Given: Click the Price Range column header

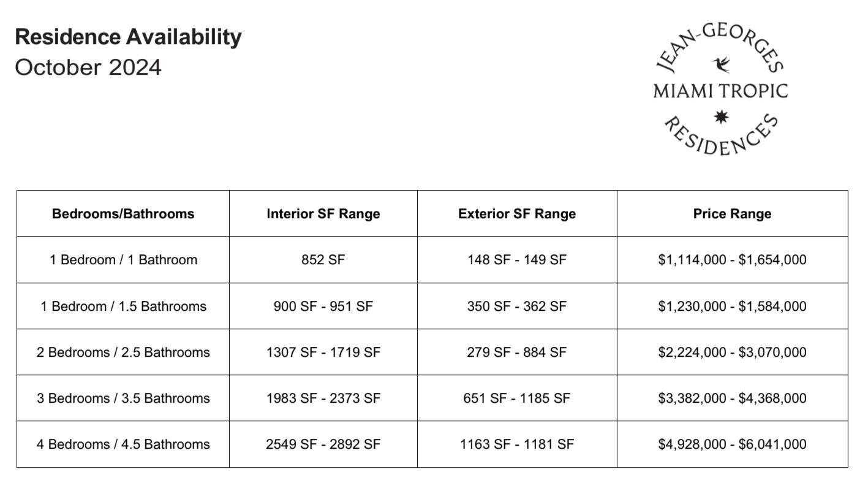Looking at the screenshot, I should (732, 214).
